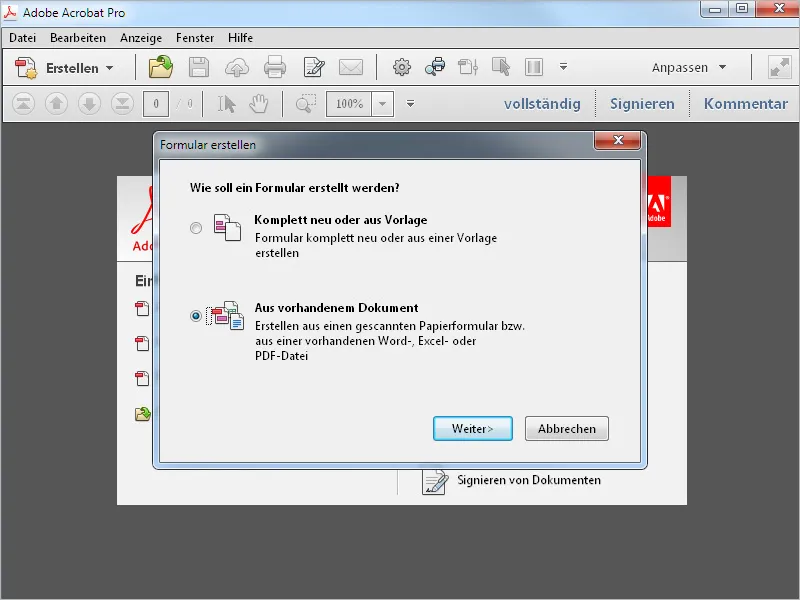Go to previous page up arrow
800x600 pixels.
(x=56, y=104)
